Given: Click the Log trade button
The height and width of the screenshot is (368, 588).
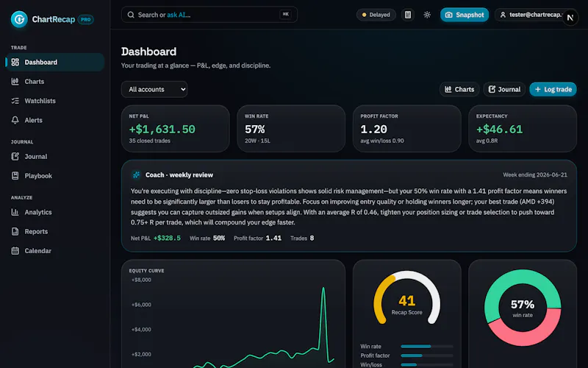Looking at the screenshot, I should 553,89.
